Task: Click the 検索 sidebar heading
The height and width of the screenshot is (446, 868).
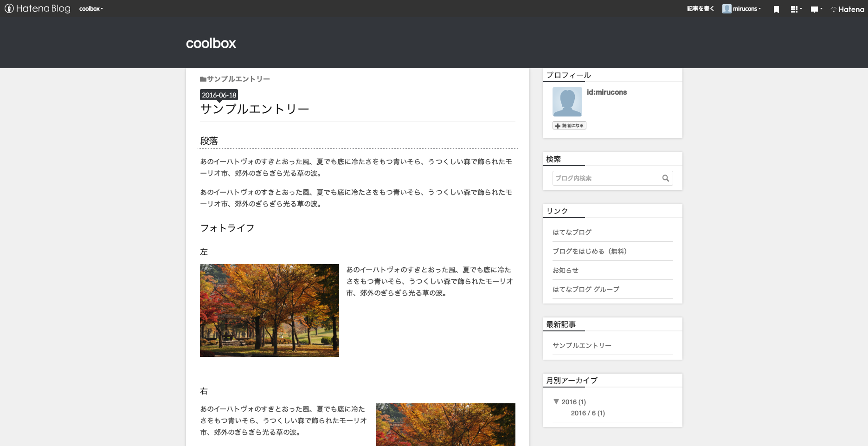Action: (553, 159)
